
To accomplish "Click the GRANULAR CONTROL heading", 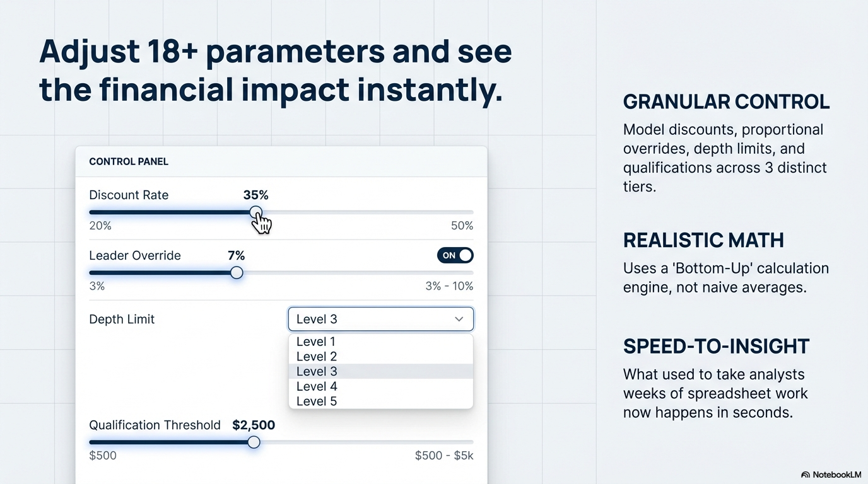I will tap(726, 101).
